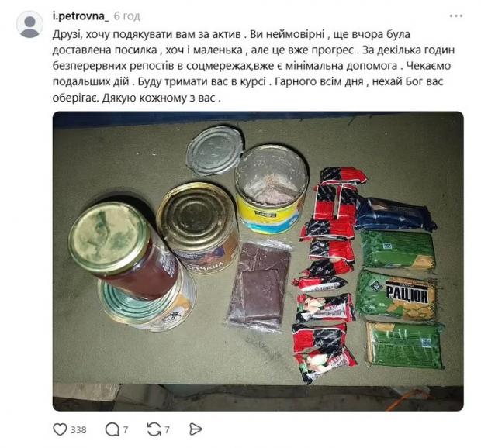481x448 pixels.
Task: Open i.petrovna_ profile from the avatar picture
Action: (29, 24)
